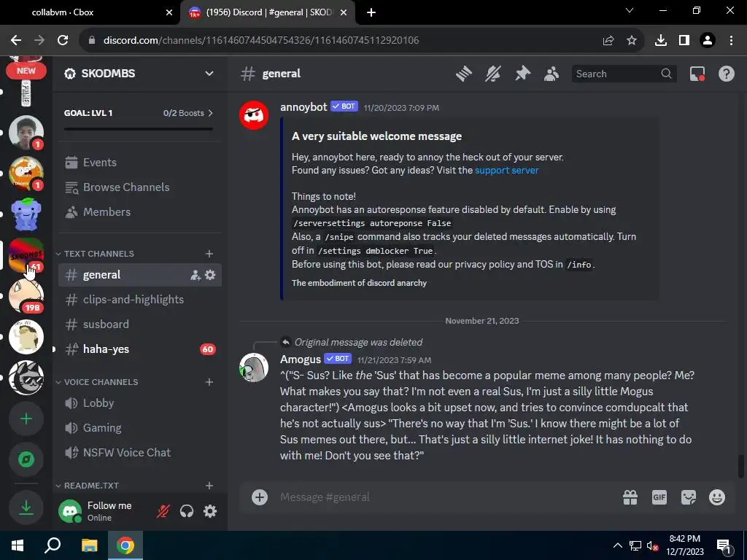Join the Gaming voice channel
This screenshot has width=747, height=560.
pyautogui.click(x=139, y=427)
